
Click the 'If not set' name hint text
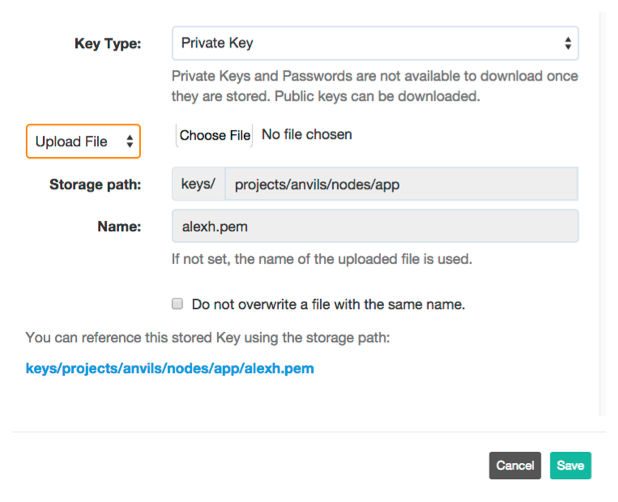click(x=322, y=259)
